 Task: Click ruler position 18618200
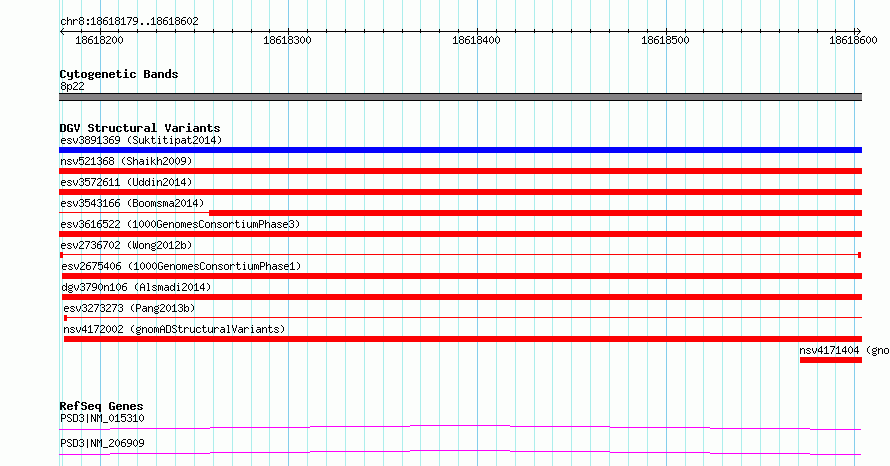coord(99,40)
